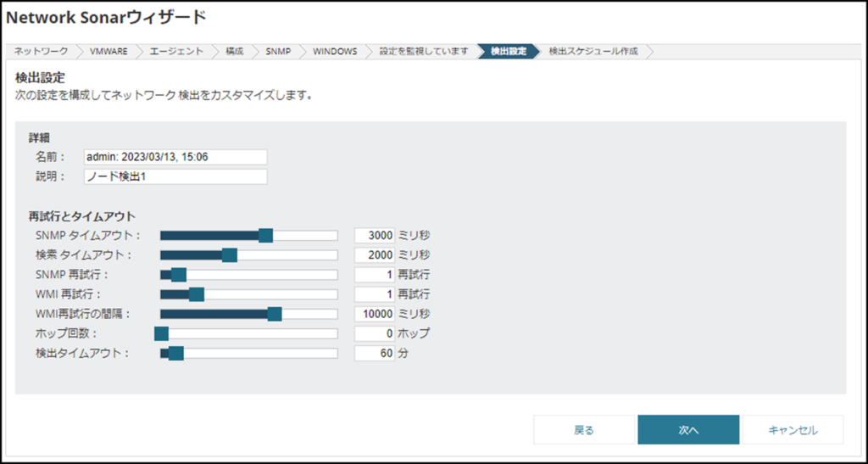868x464 pixels.
Task: Click the ホップ value box showing 0
Action: tap(375, 333)
